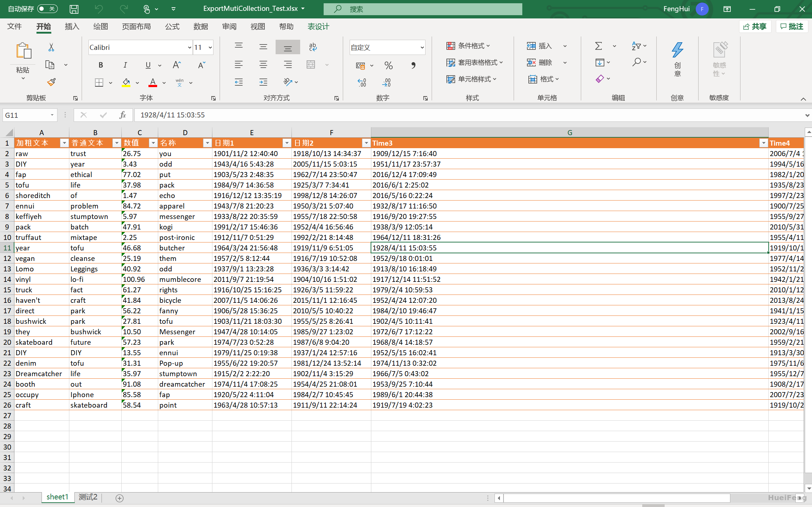This screenshot has width=812, height=507.
Task: Open the fill color palette arrow
Action: [137, 83]
